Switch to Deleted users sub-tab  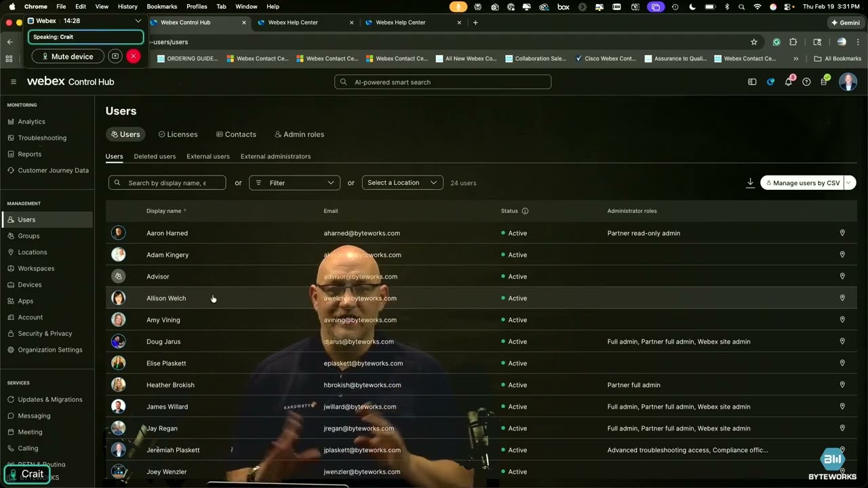point(155,157)
